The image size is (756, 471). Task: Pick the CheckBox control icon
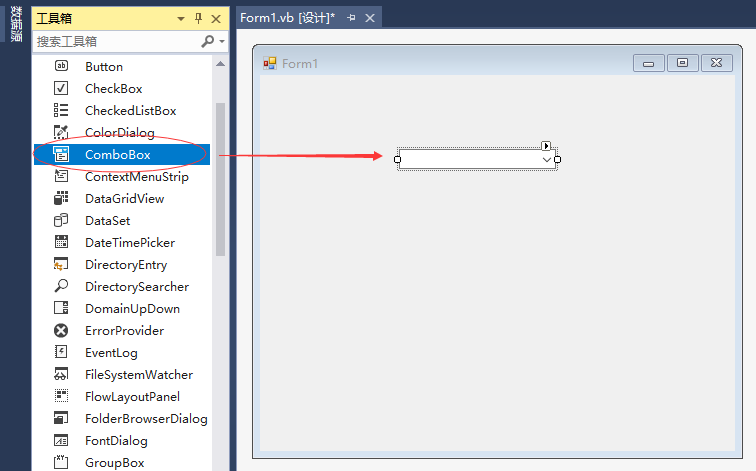click(x=61, y=88)
